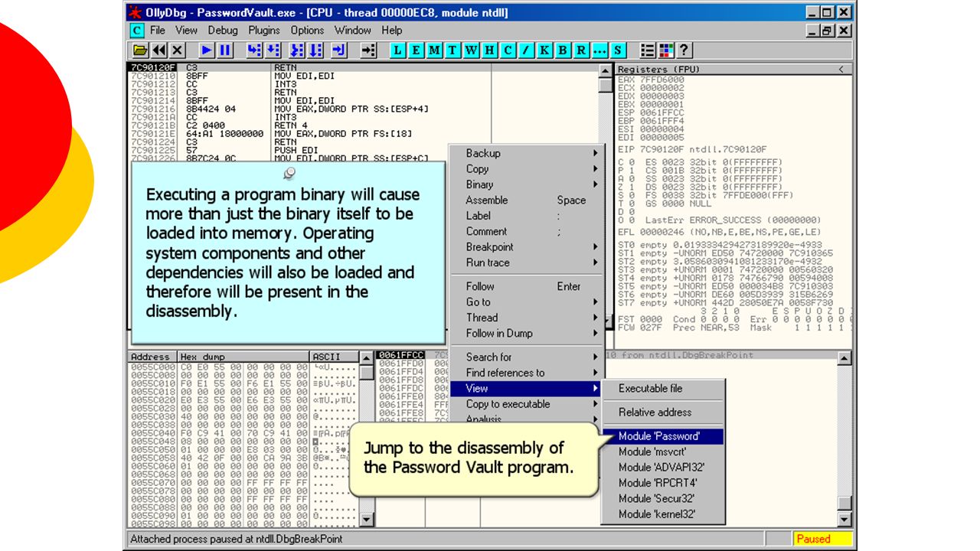This screenshot has width=980, height=551.
Task: Open Handles window with H button
Action: (x=489, y=50)
